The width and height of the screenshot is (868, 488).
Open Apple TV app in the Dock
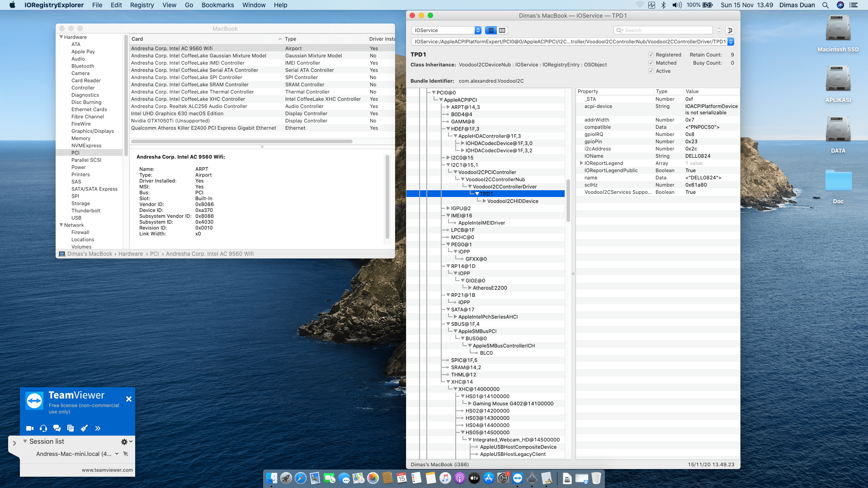click(x=474, y=478)
